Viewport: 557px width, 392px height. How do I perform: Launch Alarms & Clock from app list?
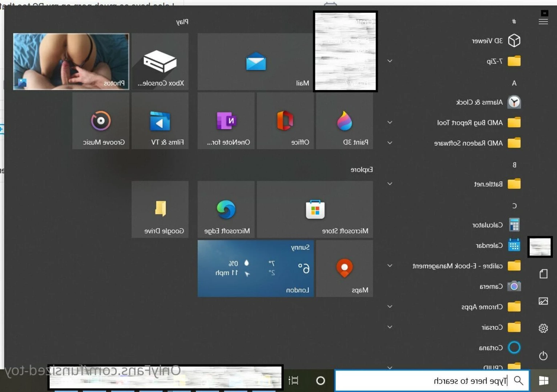tap(488, 102)
